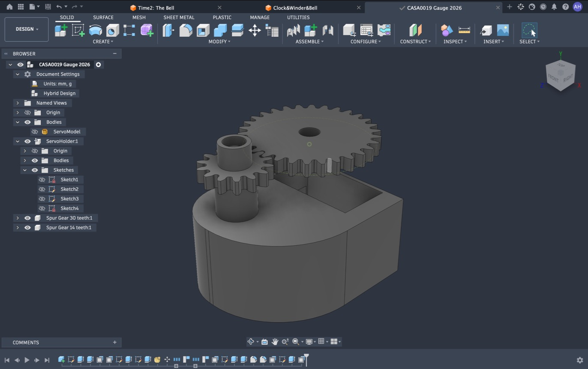Open the notifications bell
The height and width of the screenshot is (369, 588).
coord(554,7)
